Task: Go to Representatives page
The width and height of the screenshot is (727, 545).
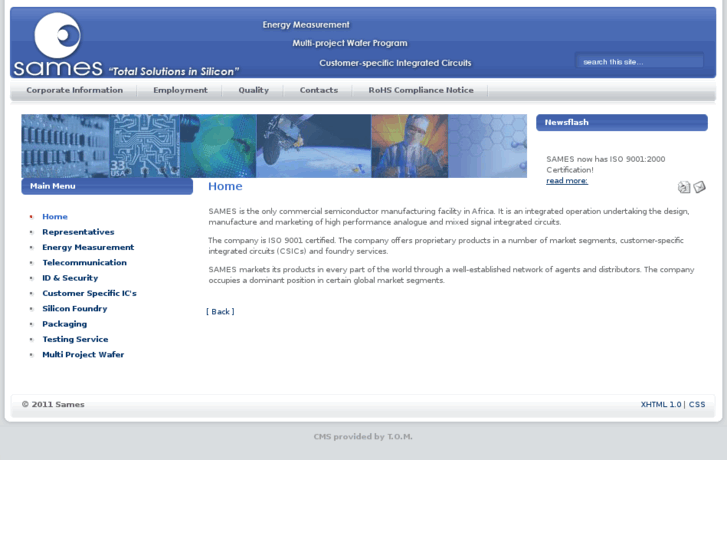Action: [x=78, y=232]
